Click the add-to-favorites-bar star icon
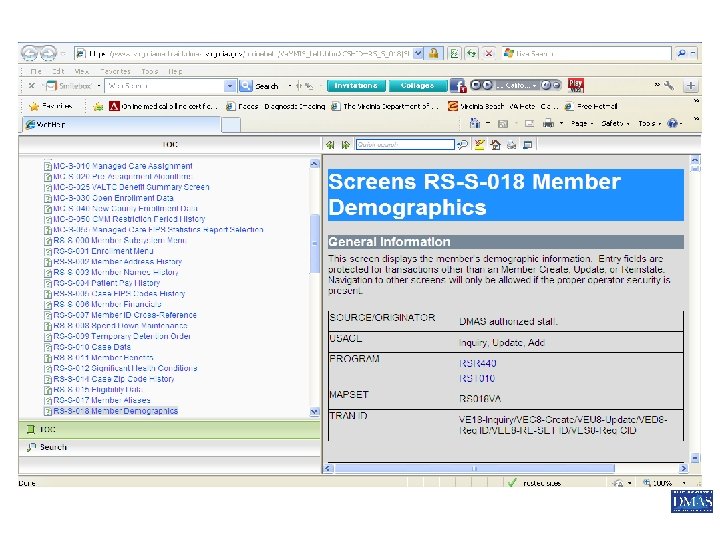The image size is (720, 540). [x=98, y=107]
